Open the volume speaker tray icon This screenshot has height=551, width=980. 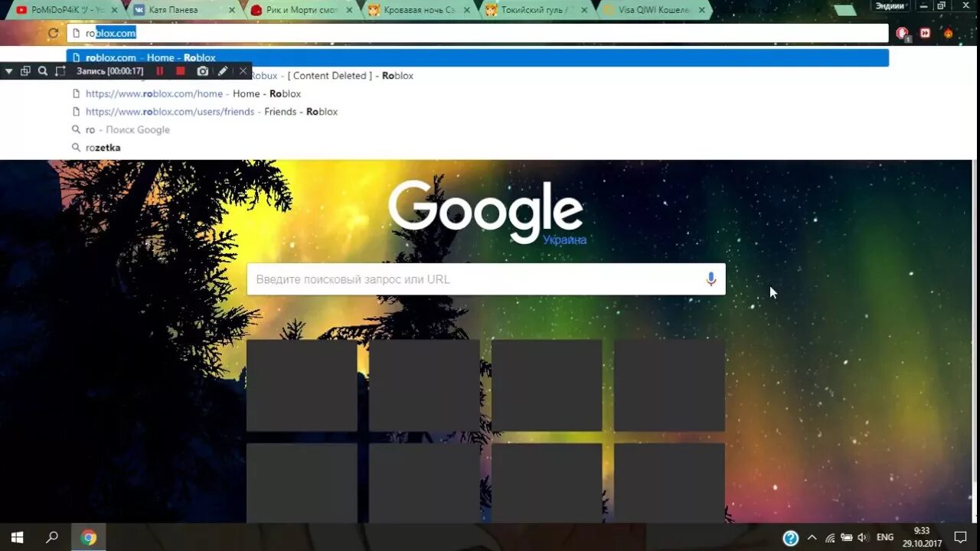(x=863, y=537)
